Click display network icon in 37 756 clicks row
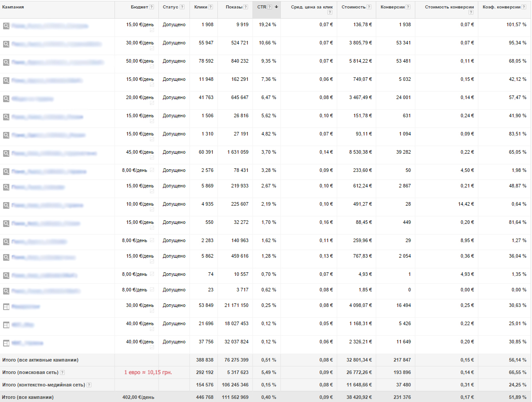Viewport: 532px width, 402px height. (x=6, y=343)
